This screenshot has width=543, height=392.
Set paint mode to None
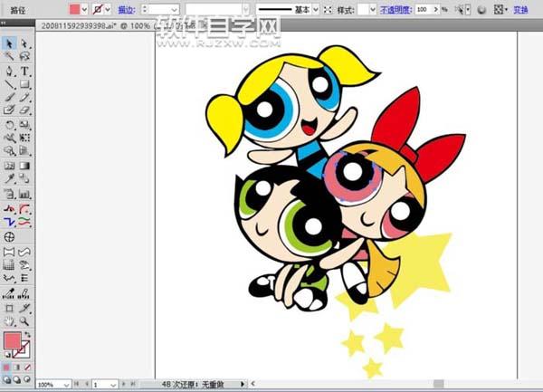[27, 368]
